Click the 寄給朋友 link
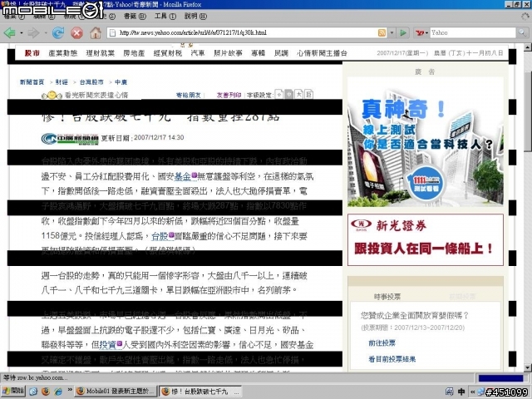The height and width of the screenshot is (399, 532). click(189, 95)
